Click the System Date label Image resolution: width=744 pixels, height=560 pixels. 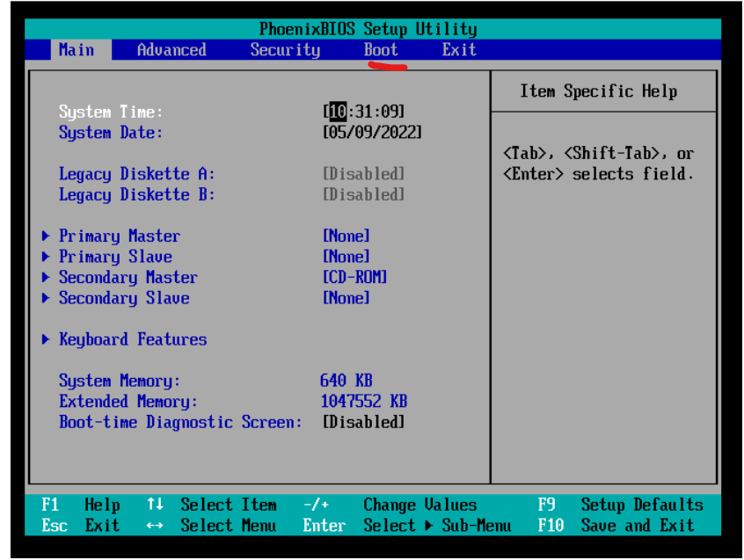pyautogui.click(x=111, y=132)
